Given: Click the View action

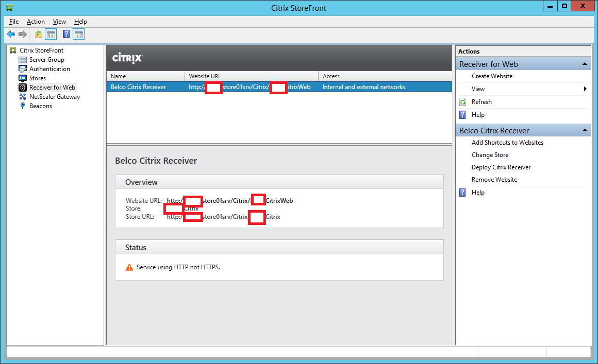Looking at the screenshot, I should 478,89.
